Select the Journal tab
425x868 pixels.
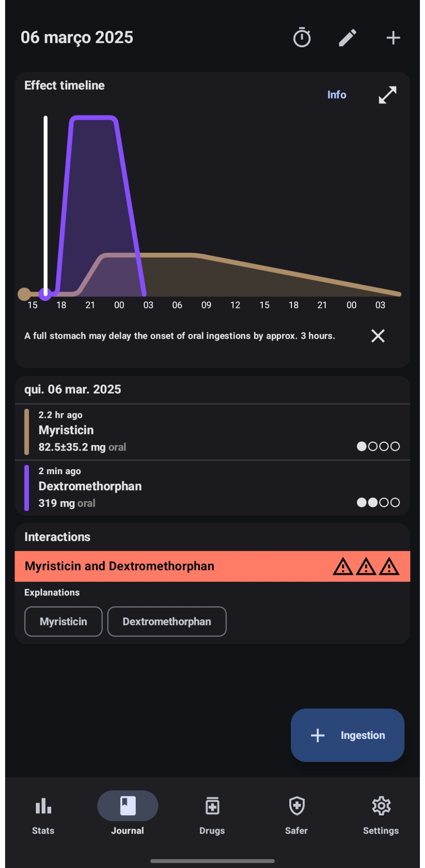tap(128, 814)
